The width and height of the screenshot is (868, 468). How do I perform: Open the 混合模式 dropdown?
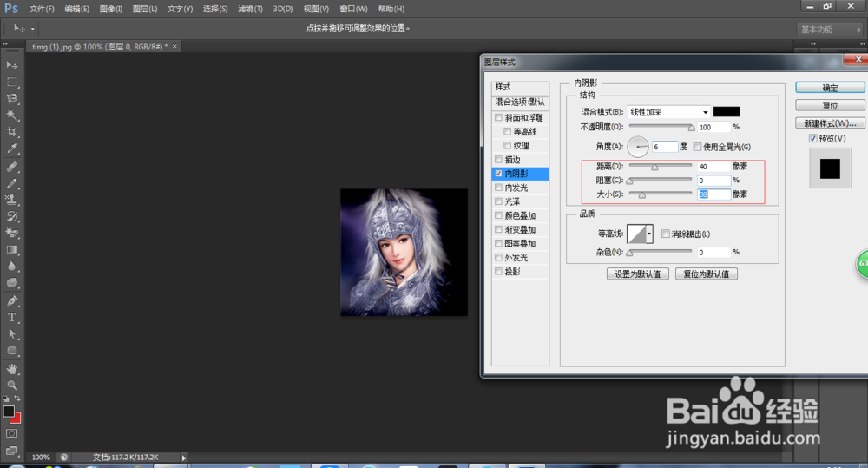668,112
